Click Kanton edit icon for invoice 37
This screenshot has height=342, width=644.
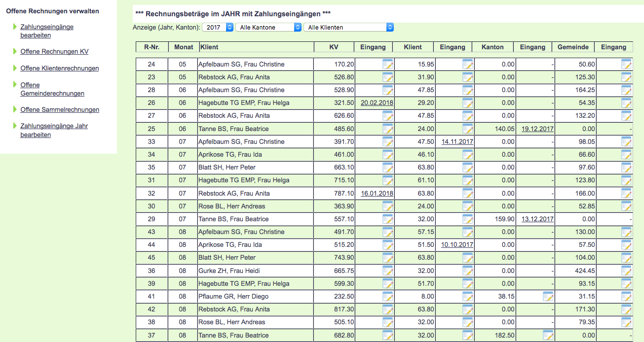coord(547,335)
